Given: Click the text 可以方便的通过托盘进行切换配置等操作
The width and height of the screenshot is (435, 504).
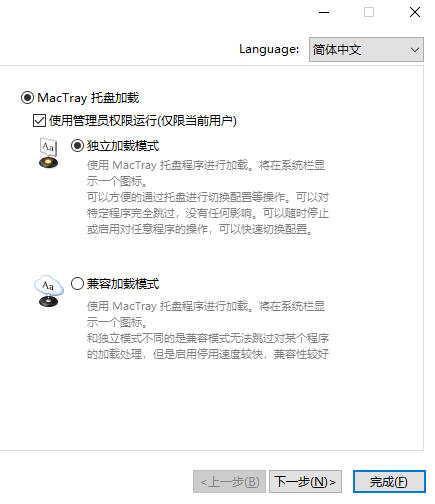Looking at the screenshot, I should coord(187,197).
